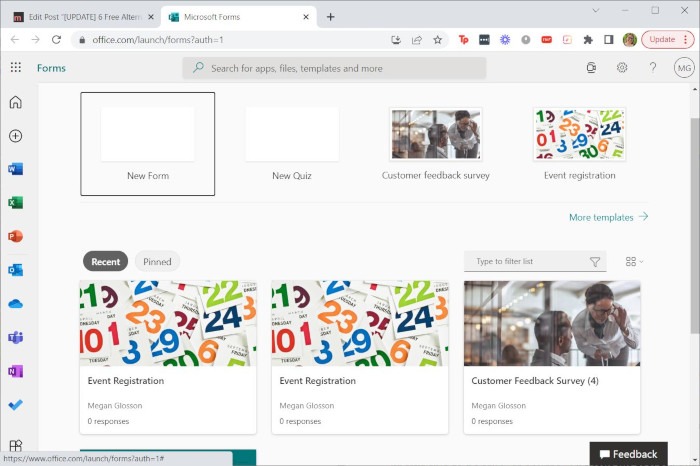
Task: Open the grid view layout dropdown
Action: (x=634, y=262)
